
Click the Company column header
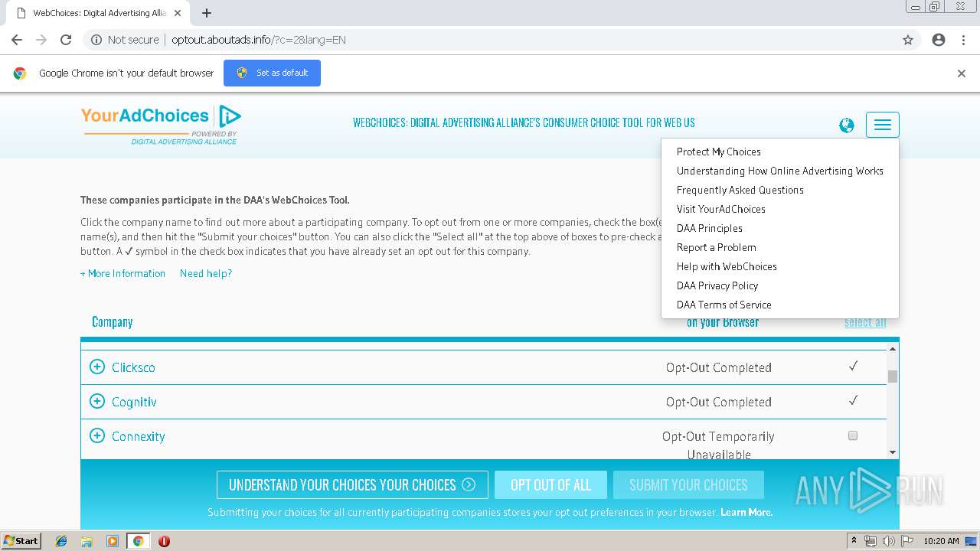pos(113,322)
